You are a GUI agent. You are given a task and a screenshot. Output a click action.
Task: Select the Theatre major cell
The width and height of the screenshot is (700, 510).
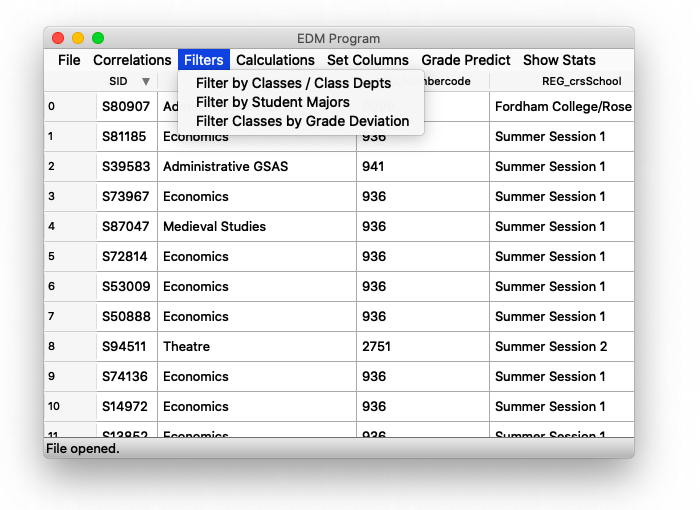tap(186, 347)
